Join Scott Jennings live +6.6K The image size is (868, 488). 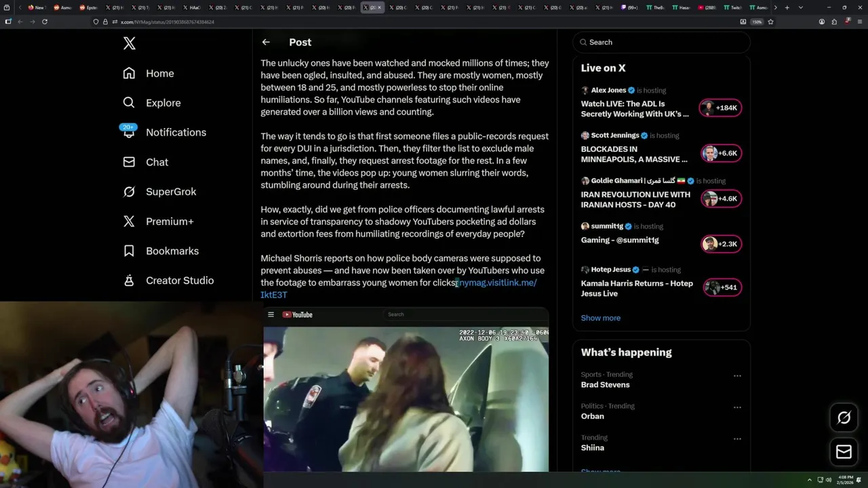click(720, 153)
